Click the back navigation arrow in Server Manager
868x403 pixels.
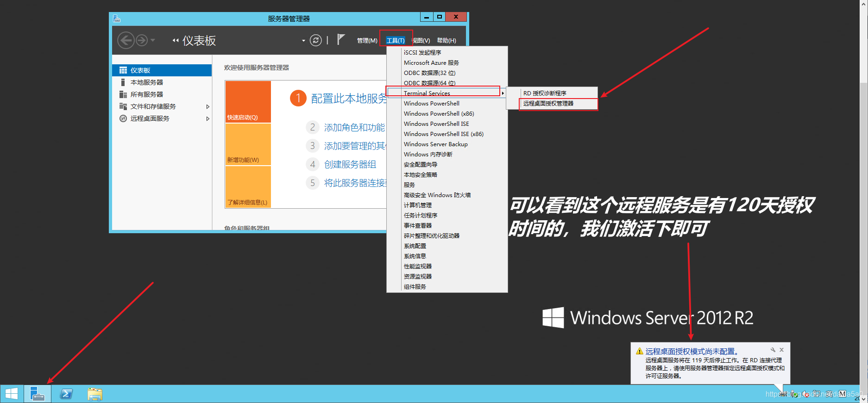126,40
